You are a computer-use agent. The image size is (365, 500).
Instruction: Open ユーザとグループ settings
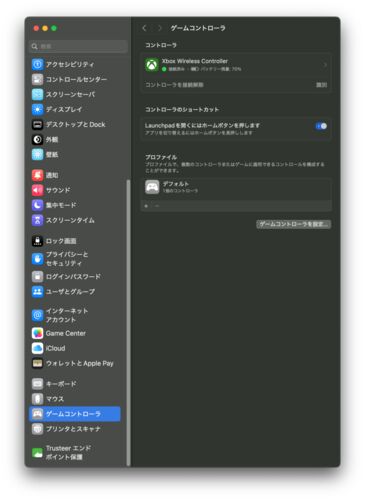(x=63, y=292)
